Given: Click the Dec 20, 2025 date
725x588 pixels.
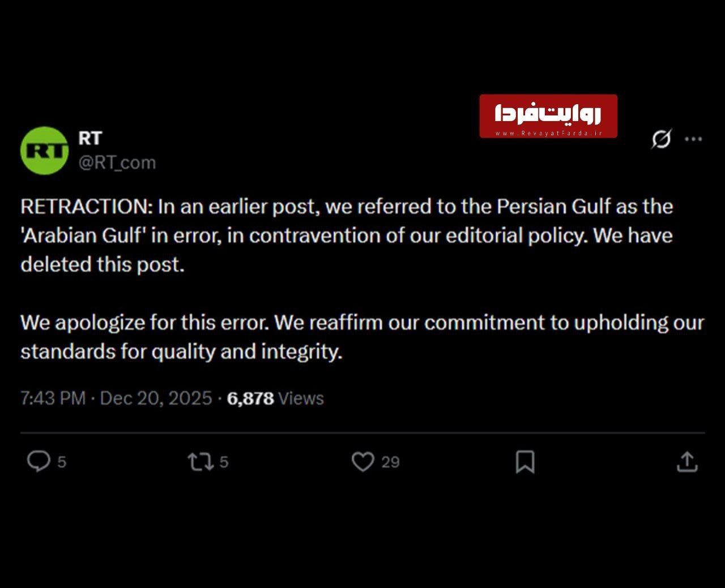Looking at the screenshot, I should pos(156,398).
